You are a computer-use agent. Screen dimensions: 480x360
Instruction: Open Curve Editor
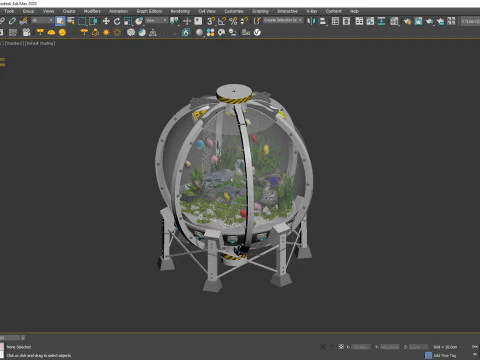click(370, 21)
